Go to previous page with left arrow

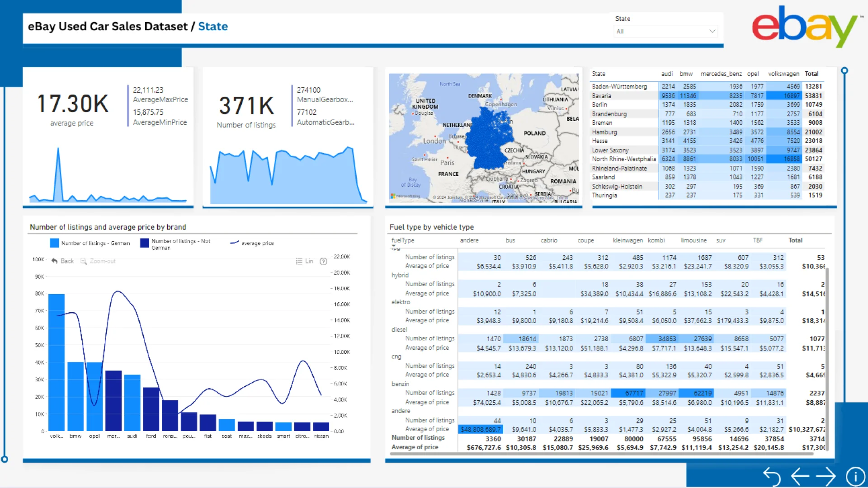(800, 476)
